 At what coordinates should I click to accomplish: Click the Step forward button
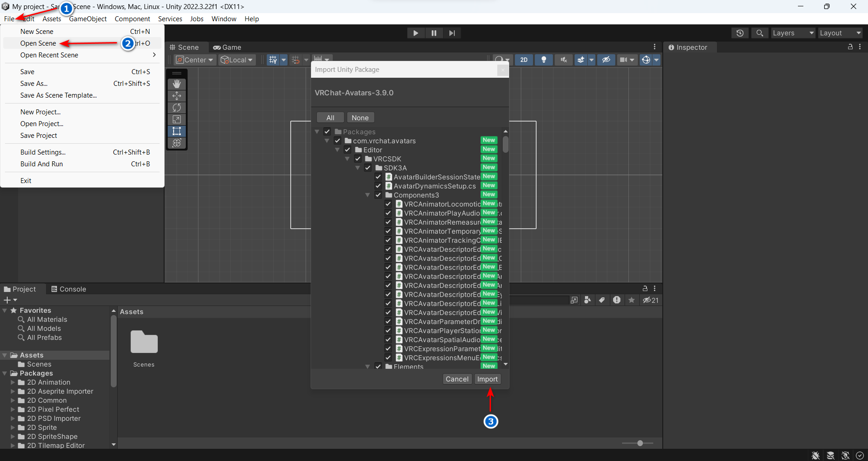(452, 33)
